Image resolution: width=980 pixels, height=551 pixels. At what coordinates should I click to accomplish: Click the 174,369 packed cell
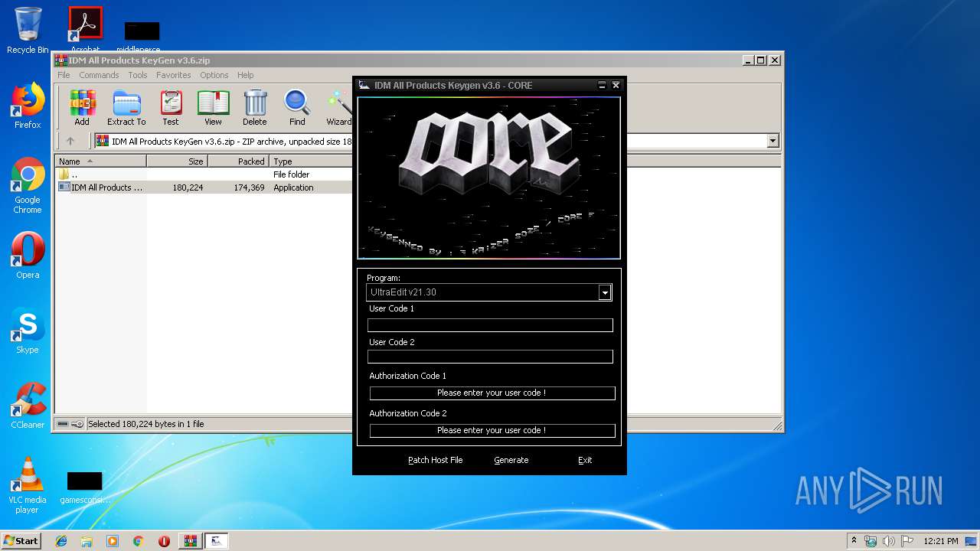249,187
